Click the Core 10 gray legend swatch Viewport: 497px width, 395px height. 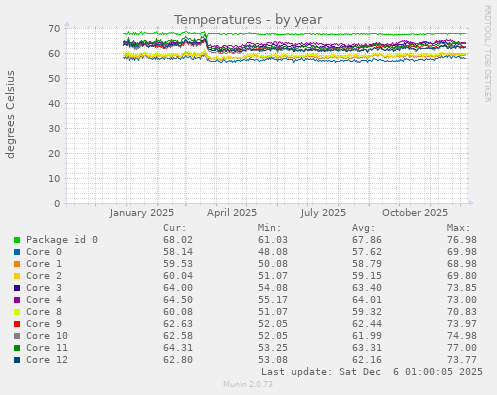[17, 336]
